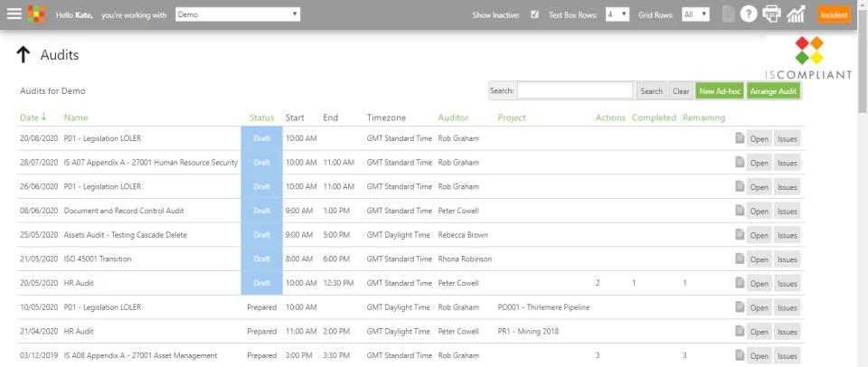Click the Arrange Audit button

click(774, 91)
